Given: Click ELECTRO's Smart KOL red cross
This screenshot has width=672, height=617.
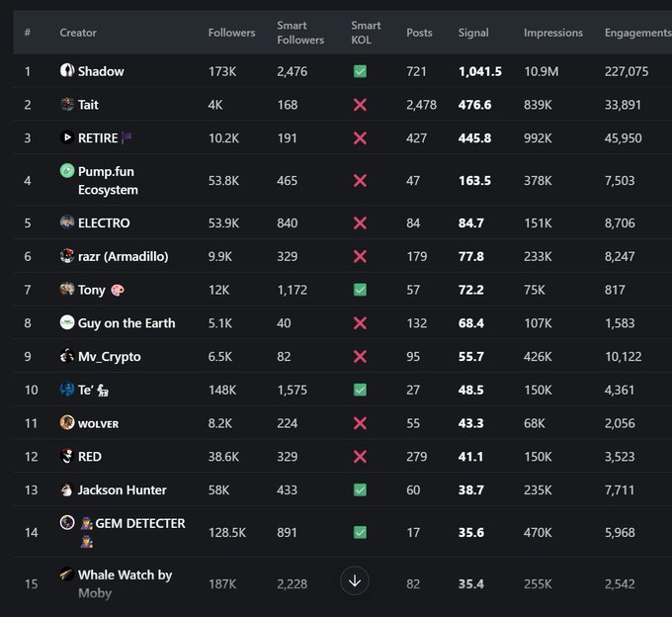Looking at the screenshot, I should coord(360,222).
